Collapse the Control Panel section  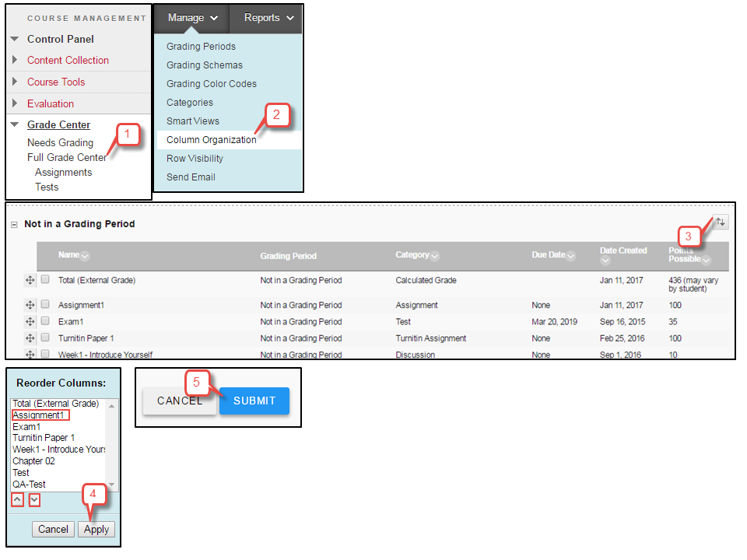coord(15,39)
